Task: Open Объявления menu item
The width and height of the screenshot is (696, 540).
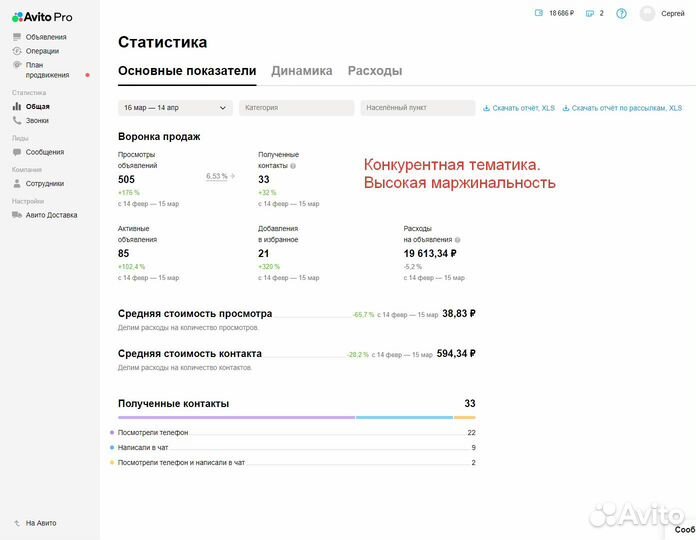Action: [46, 37]
